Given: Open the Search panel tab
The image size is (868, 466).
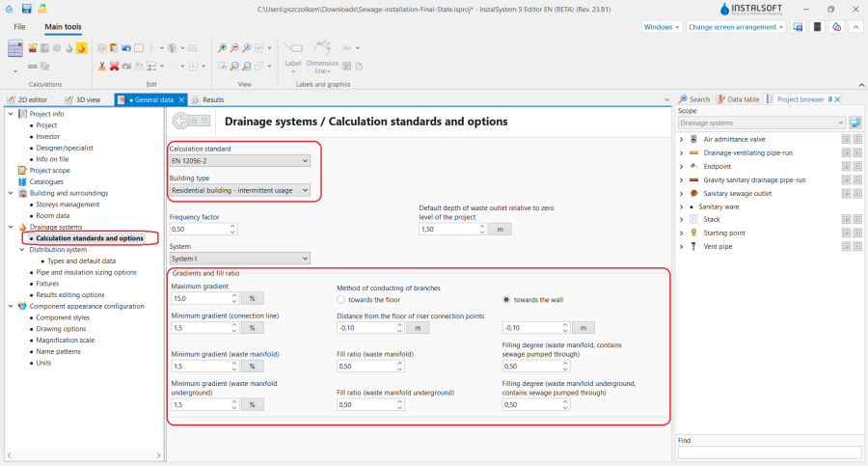Looking at the screenshot, I should pos(694,99).
